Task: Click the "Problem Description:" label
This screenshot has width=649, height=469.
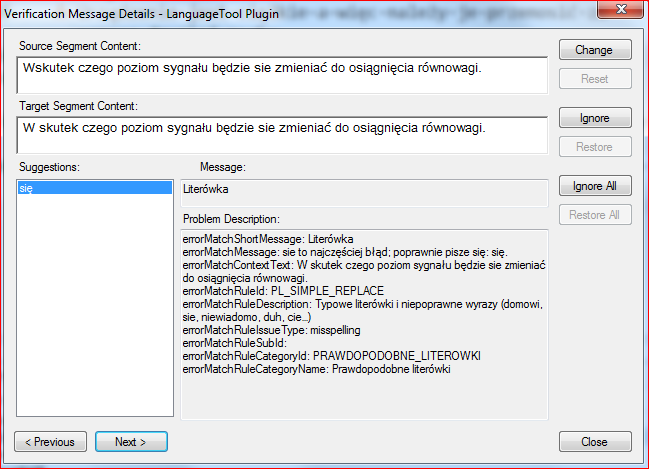Action: coord(231,219)
